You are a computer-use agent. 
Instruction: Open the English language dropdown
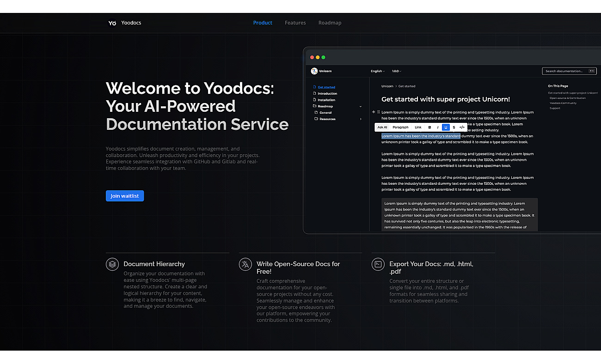tap(378, 71)
